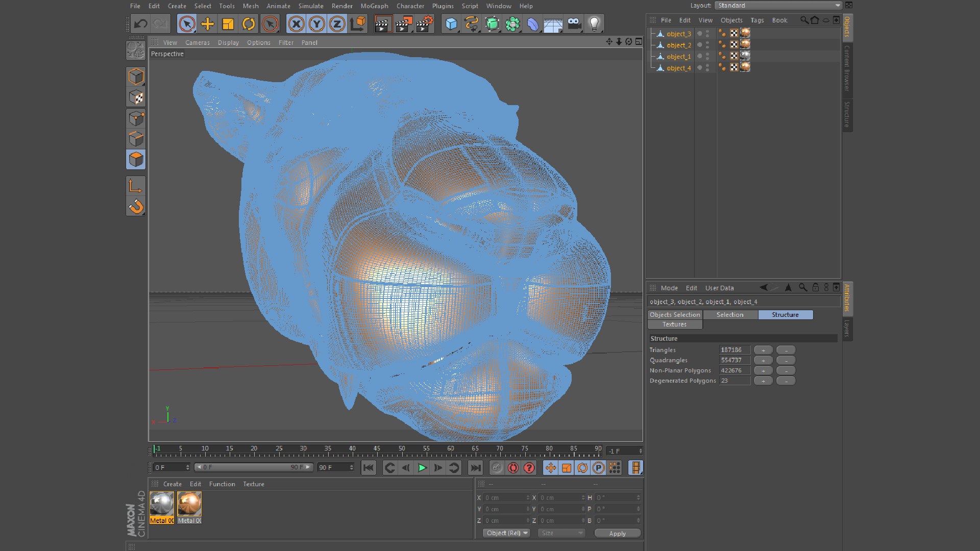980x551 pixels.
Task: Click minus button beside Quadrangles
Action: pos(786,361)
